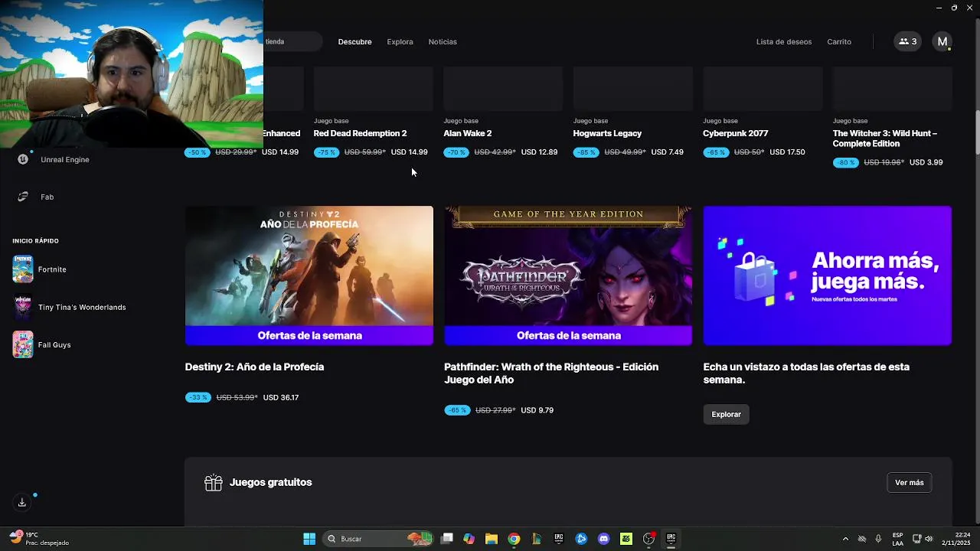980x551 pixels.
Task: Switch to the Noticias tab
Action: (443, 41)
